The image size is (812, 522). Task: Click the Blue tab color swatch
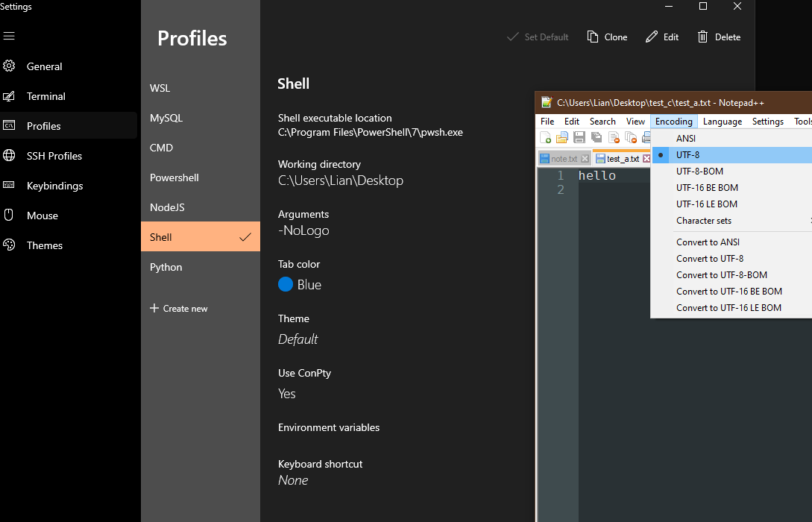pos(286,285)
